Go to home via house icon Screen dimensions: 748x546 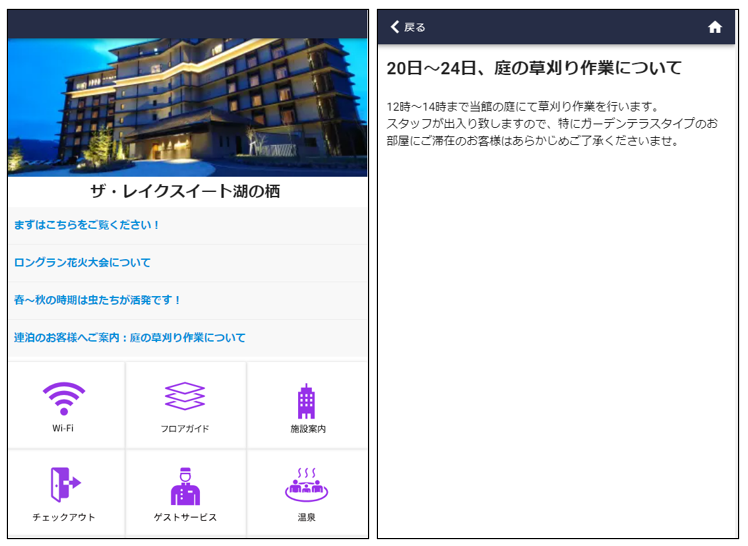coord(715,27)
